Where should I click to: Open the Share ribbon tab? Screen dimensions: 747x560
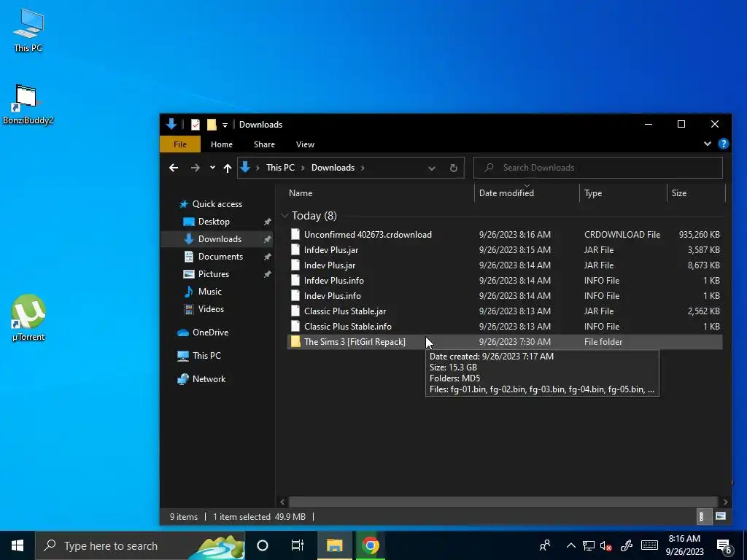coord(264,144)
